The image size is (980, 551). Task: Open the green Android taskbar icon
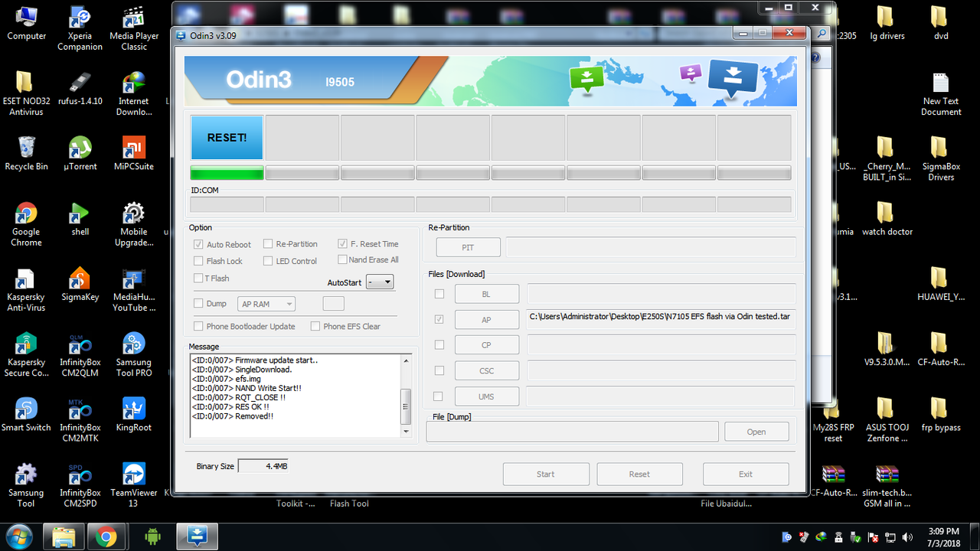[152, 536]
